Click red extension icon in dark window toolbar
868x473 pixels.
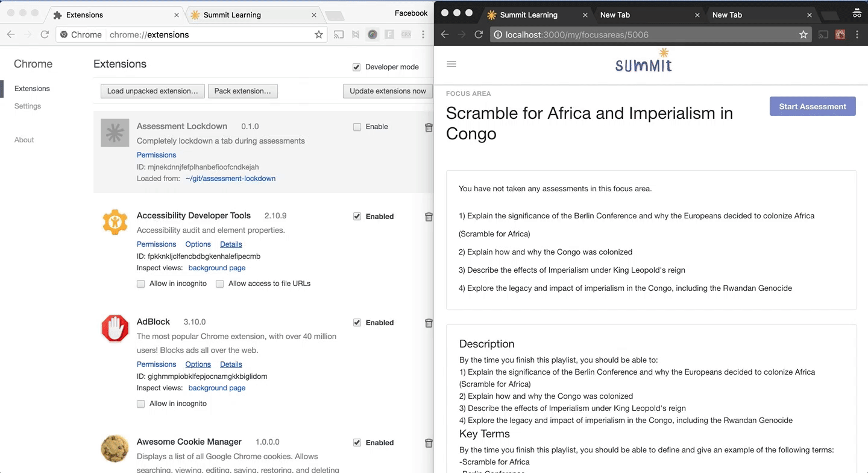840,34
